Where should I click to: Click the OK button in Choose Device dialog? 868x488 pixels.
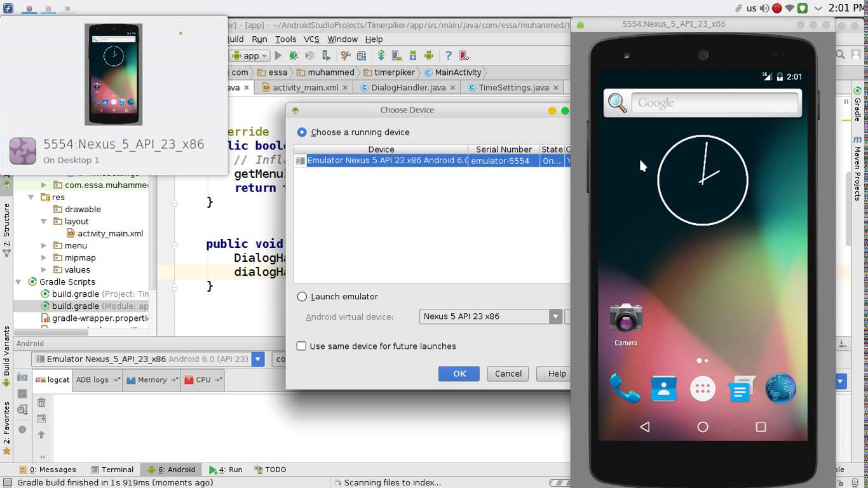click(459, 374)
